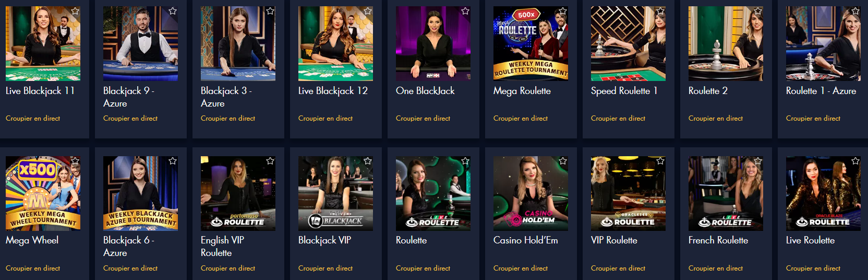This screenshot has width=868, height=280.
Task: Star the English VIP Roulette game
Action: click(270, 161)
